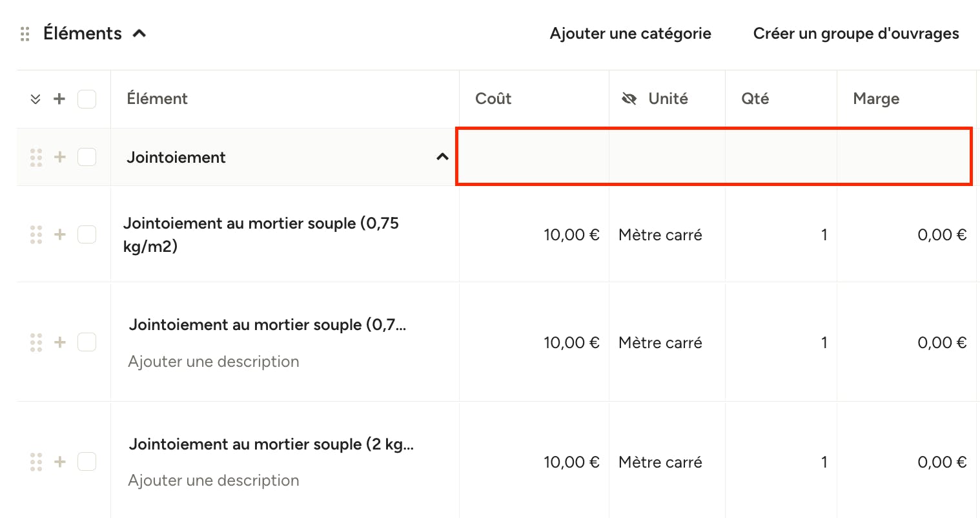Check the box for Jointoiement au mortier souple (0,75 kg/m2)

tap(87, 234)
